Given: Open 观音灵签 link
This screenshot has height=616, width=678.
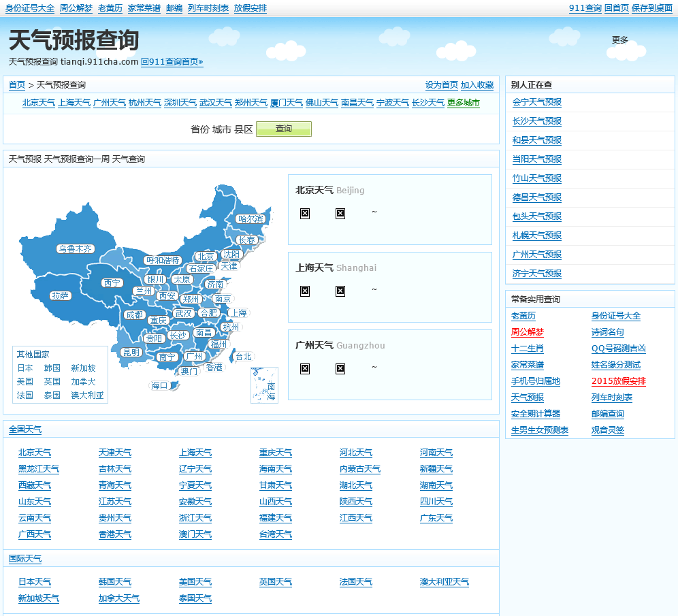Looking at the screenshot, I should (x=607, y=430).
